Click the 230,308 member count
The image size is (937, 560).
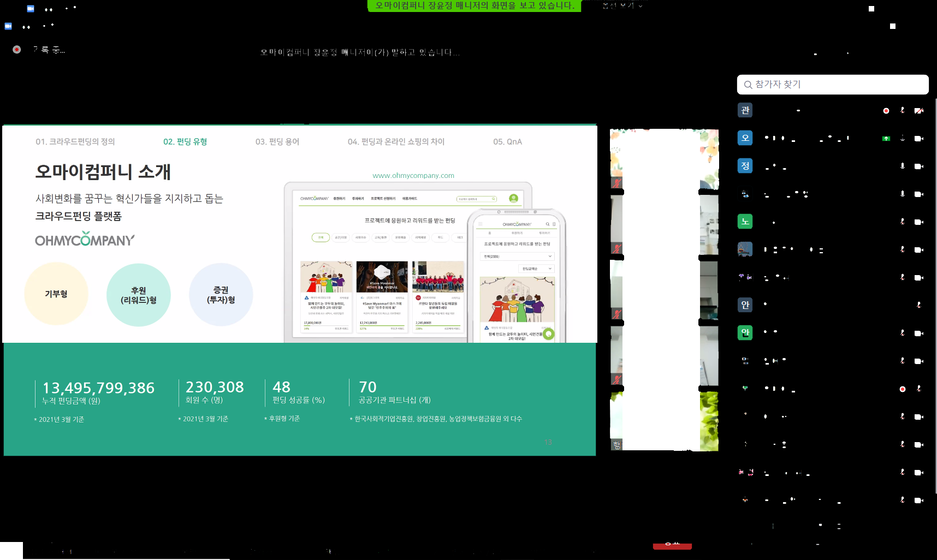point(215,387)
